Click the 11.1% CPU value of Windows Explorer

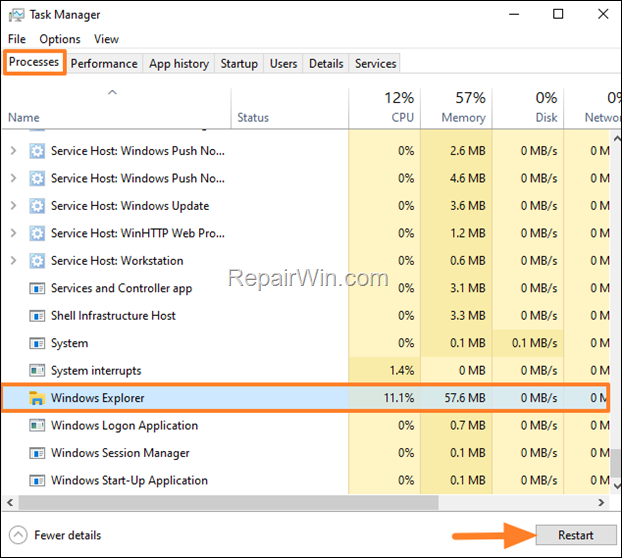coord(399,398)
